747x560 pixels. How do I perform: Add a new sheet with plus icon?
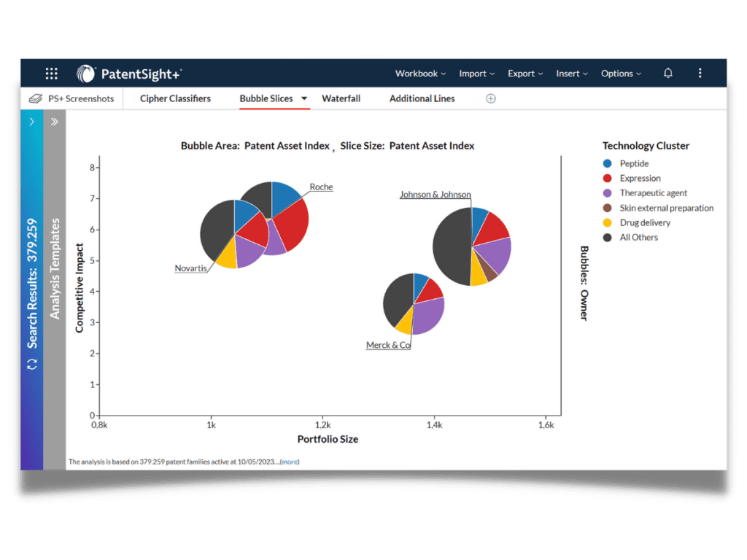pyautogui.click(x=491, y=98)
